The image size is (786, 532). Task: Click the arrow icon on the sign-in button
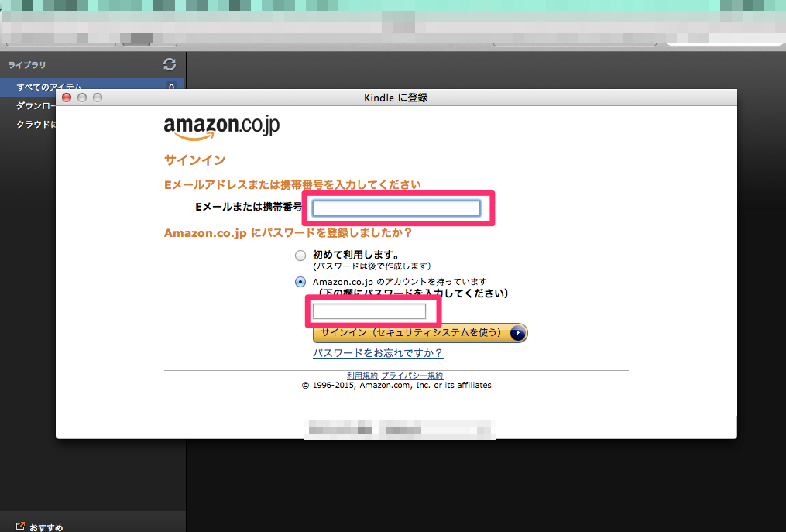(517, 333)
